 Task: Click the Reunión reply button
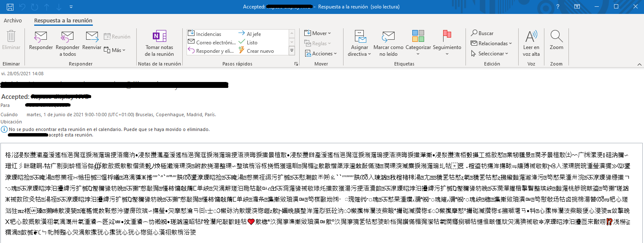(117, 37)
